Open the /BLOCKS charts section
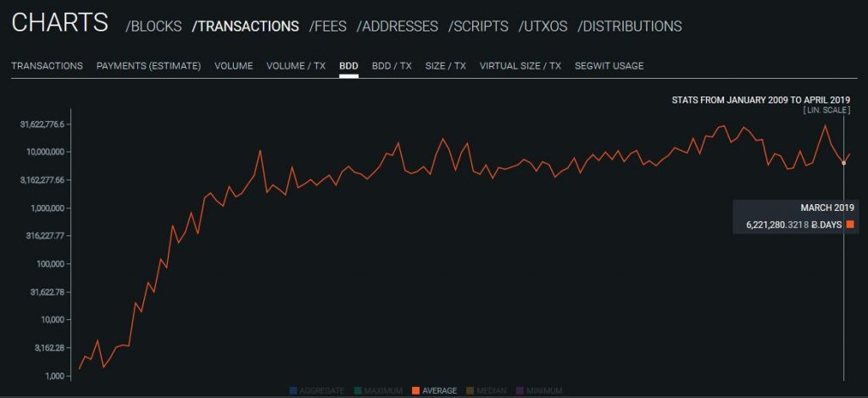The width and height of the screenshot is (868, 398). click(153, 26)
